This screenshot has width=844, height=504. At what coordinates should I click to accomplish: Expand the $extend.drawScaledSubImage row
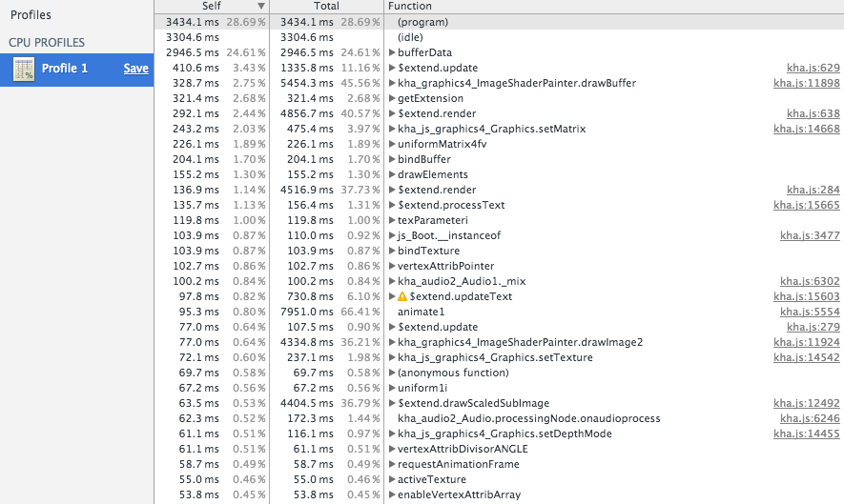click(x=392, y=403)
